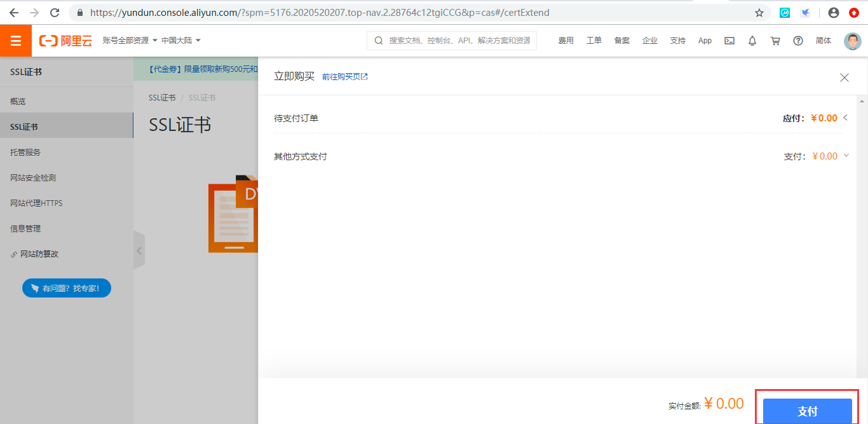Screen dimensions: 868x424
Task: Expand the 其他方式支付 payment methods chevron
Action: click(846, 156)
